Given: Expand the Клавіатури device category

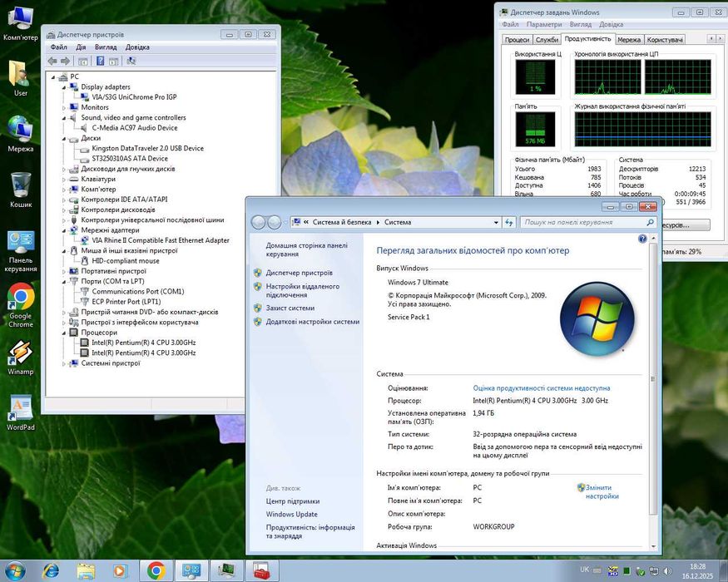Looking at the screenshot, I should point(63,180).
